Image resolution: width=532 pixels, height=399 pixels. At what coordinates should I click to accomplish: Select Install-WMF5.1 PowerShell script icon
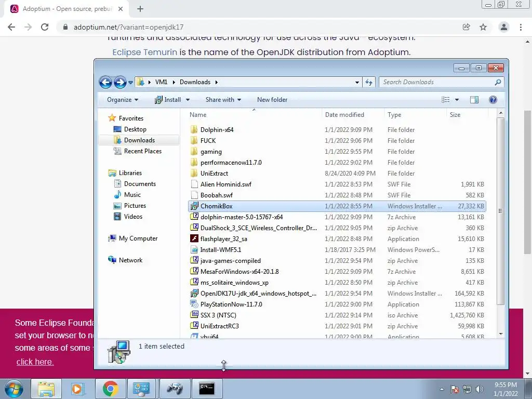pos(194,250)
